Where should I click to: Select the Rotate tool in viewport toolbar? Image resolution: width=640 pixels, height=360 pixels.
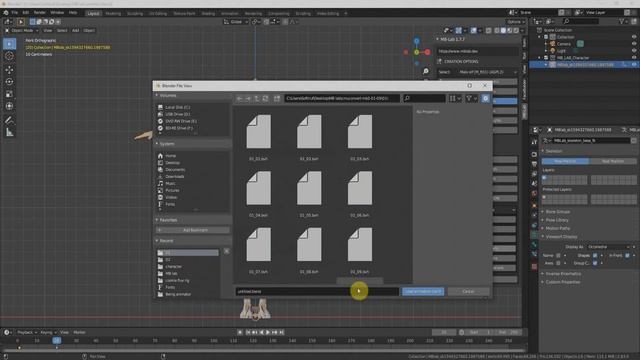pos(9,82)
